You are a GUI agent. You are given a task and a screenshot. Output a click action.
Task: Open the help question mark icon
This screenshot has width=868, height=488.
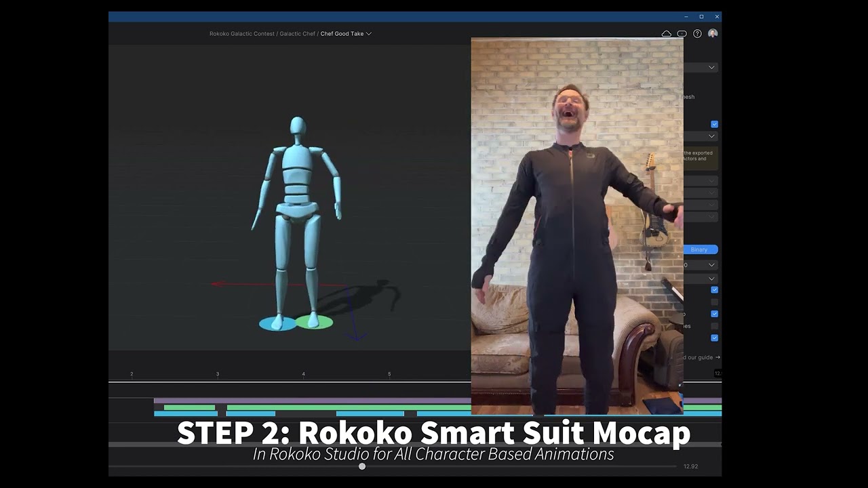click(697, 34)
